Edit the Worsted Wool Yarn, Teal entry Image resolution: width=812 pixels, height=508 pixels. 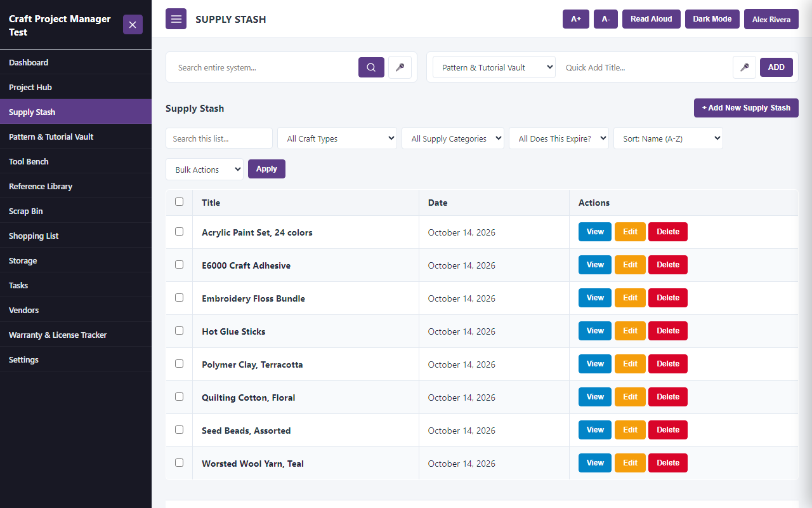[x=630, y=463]
